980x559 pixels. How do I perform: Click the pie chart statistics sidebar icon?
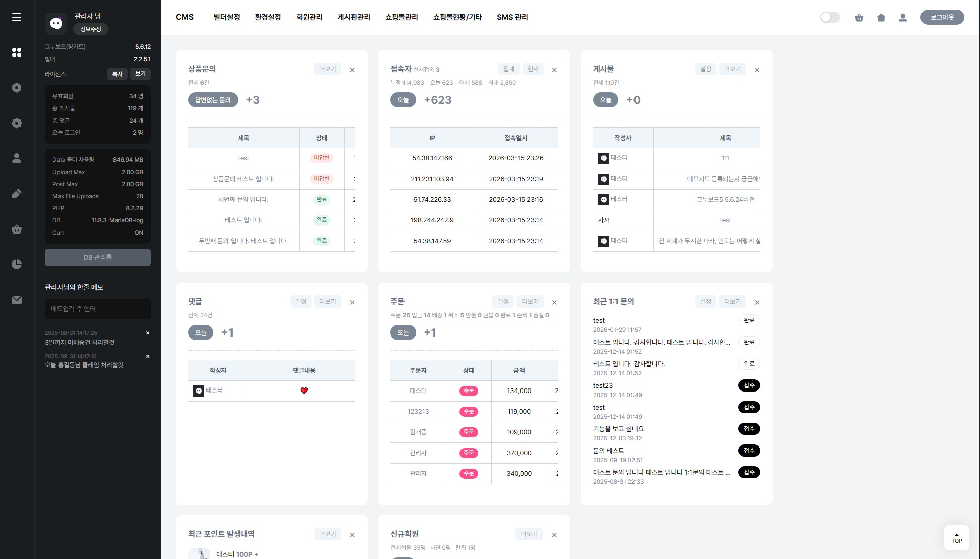(17, 264)
